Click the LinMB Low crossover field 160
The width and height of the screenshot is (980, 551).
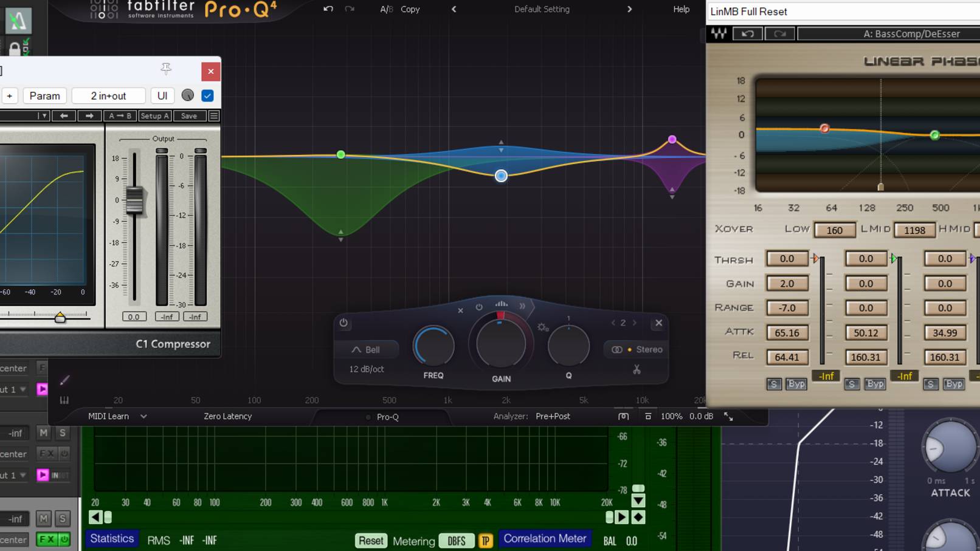pyautogui.click(x=834, y=230)
